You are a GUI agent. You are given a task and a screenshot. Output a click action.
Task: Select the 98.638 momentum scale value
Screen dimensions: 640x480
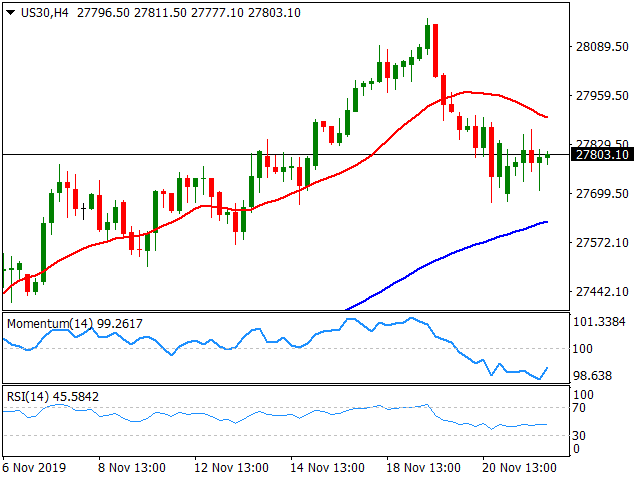click(x=593, y=376)
